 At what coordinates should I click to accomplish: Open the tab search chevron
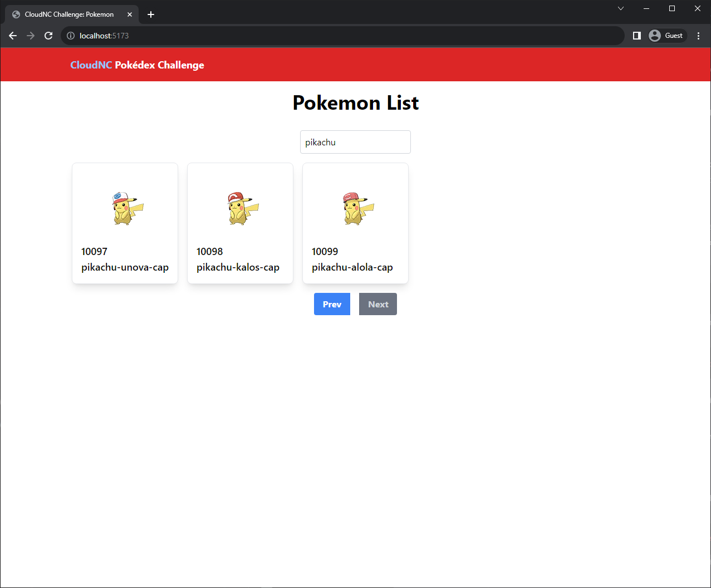point(621,8)
